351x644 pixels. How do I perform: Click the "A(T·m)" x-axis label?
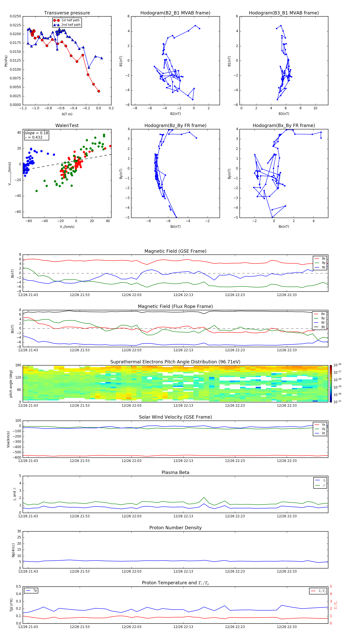(x=67, y=114)
